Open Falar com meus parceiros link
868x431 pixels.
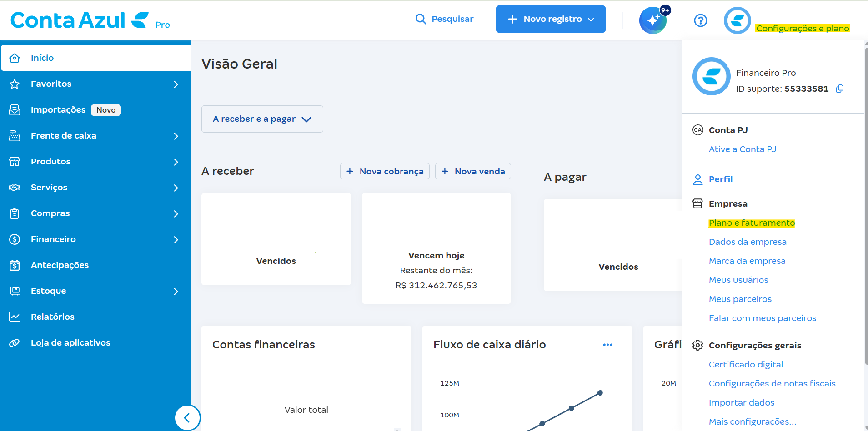[x=763, y=318]
